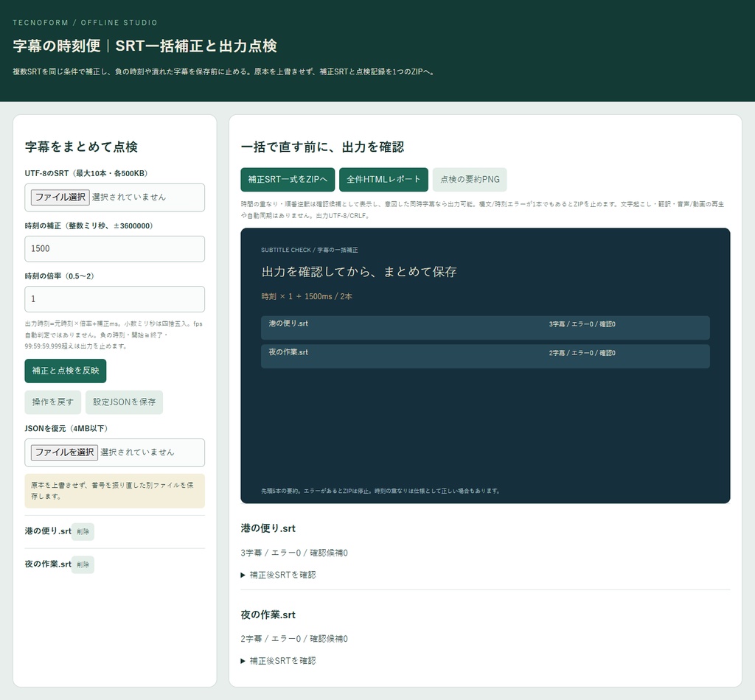Remove 港の便り.srt using its 削除 button
The image size is (755, 700).
pyautogui.click(x=83, y=531)
